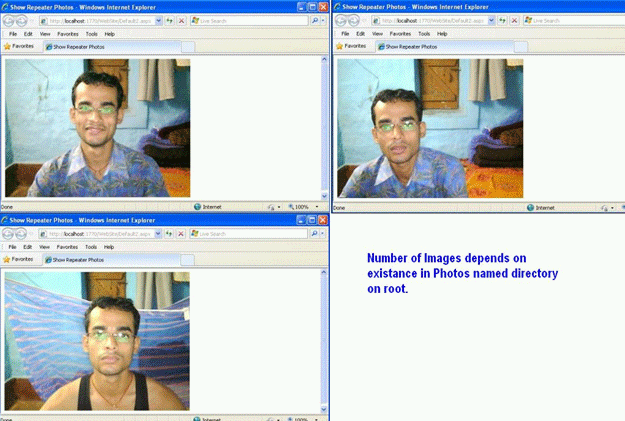Open address bar dropdown in top-left window
The width and height of the screenshot is (625, 421).
tap(158, 20)
